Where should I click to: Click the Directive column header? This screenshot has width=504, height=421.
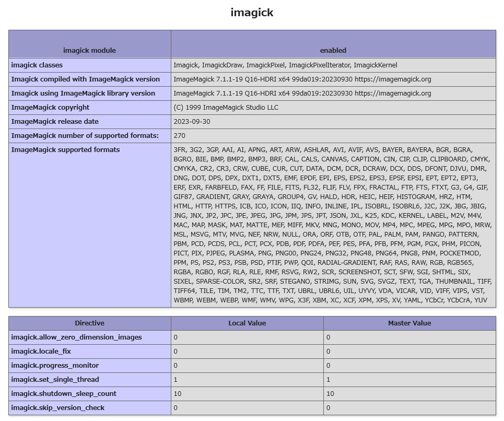click(90, 323)
